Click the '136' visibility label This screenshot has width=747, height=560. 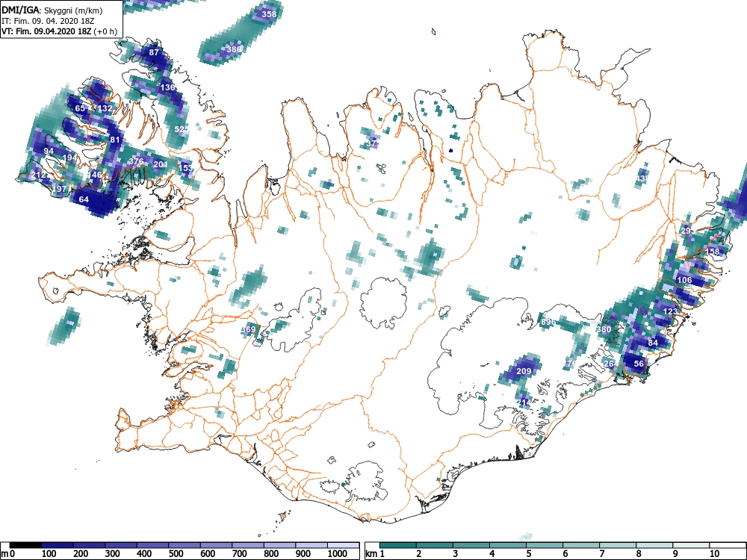point(167,87)
